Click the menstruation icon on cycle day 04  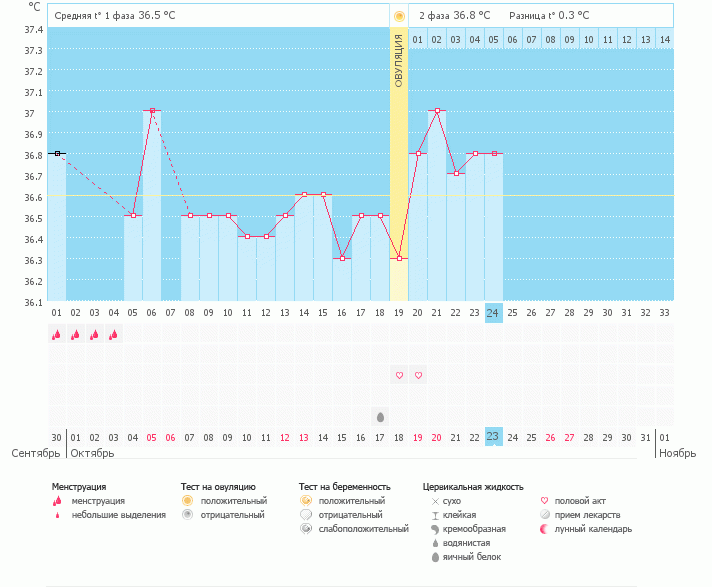(113, 335)
